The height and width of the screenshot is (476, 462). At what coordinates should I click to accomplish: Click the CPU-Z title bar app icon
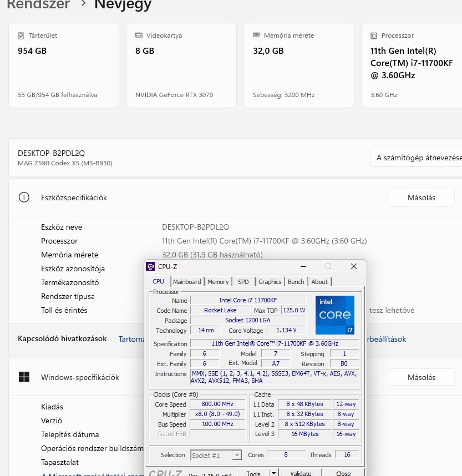(x=150, y=266)
